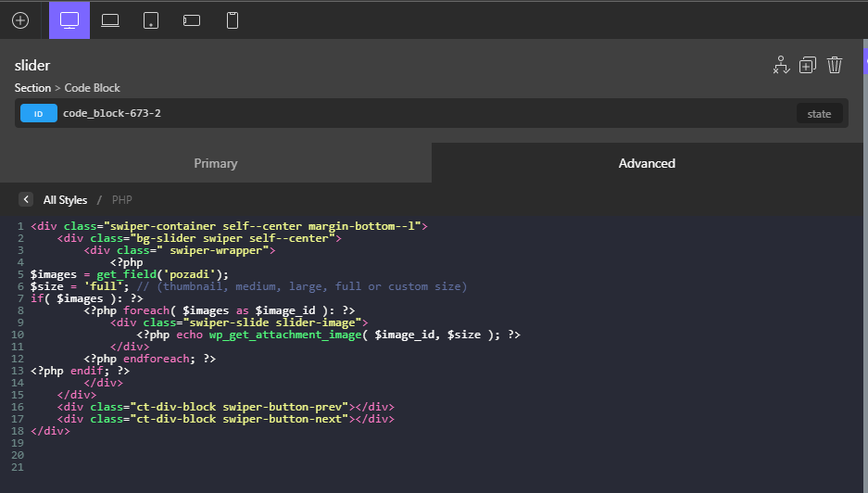
Task: Click the All Styles breadcrumb
Action: coord(66,200)
